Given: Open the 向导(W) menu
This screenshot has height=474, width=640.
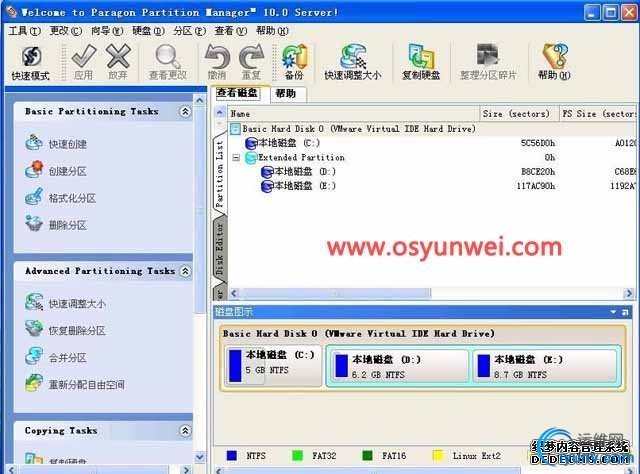Looking at the screenshot, I should click(x=107, y=31).
